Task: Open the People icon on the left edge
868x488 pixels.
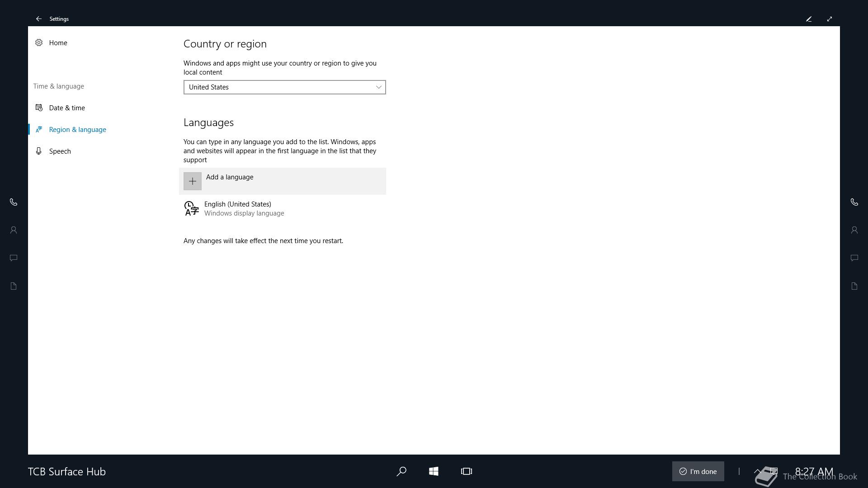Action: click(x=14, y=230)
